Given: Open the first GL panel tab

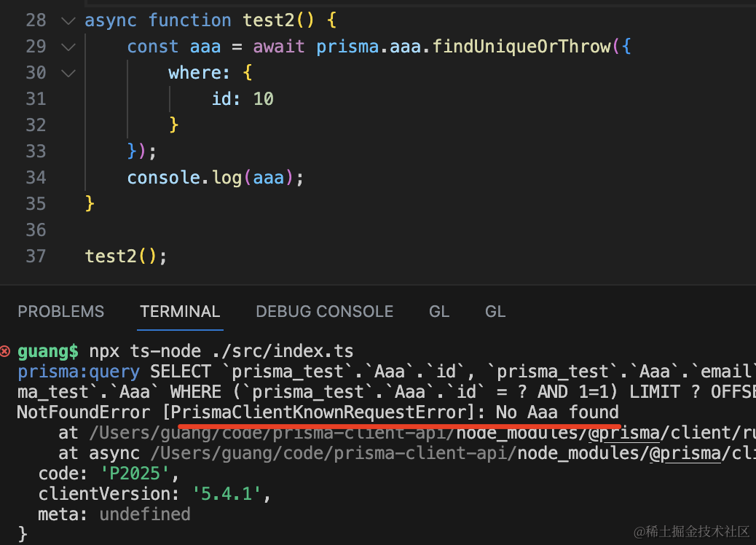Looking at the screenshot, I should (x=439, y=312).
